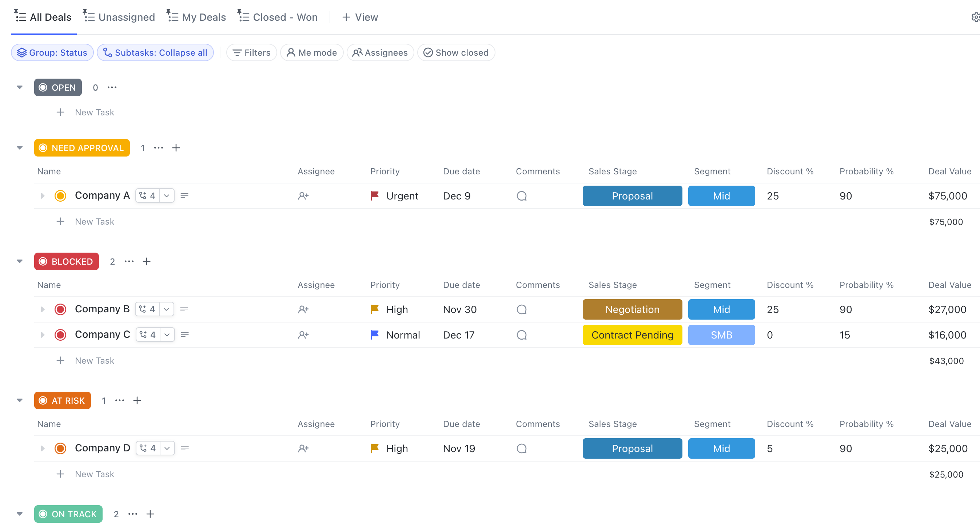This screenshot has width=980, height=530.
Task: Open comments for Company D
Action: (522, 448)
